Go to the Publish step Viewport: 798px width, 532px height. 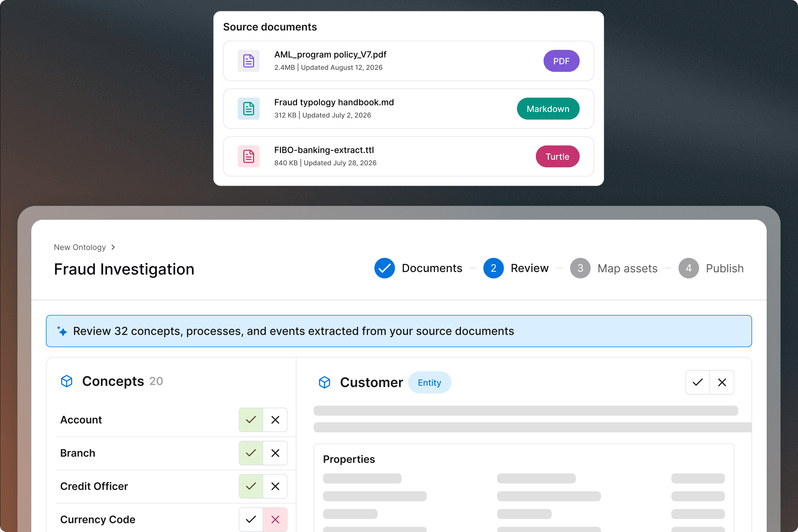coord(725,268)
